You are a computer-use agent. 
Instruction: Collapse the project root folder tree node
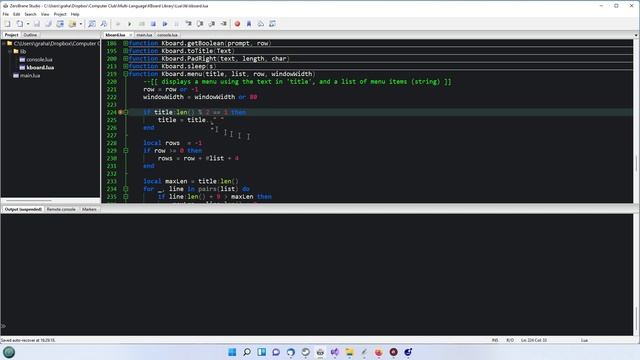point(4,43)
